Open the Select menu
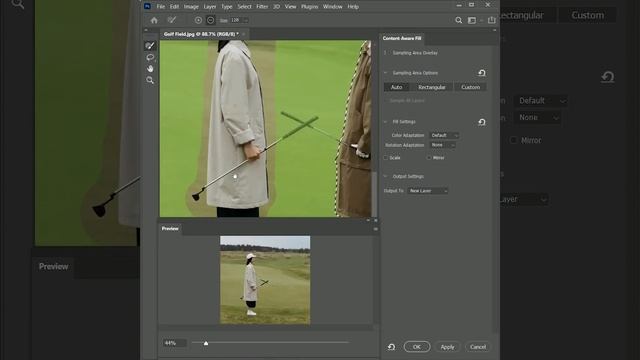Viewport: 640px width, 360px height. click(244, 7)
